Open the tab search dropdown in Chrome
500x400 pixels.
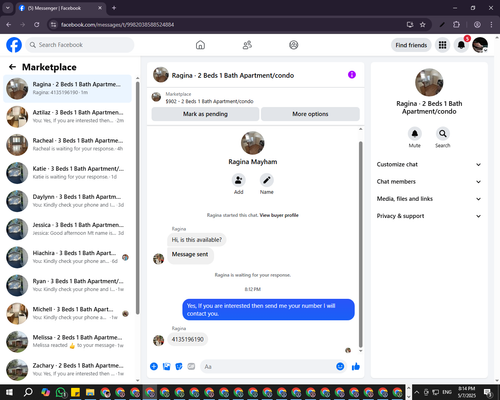coord(7,8)
